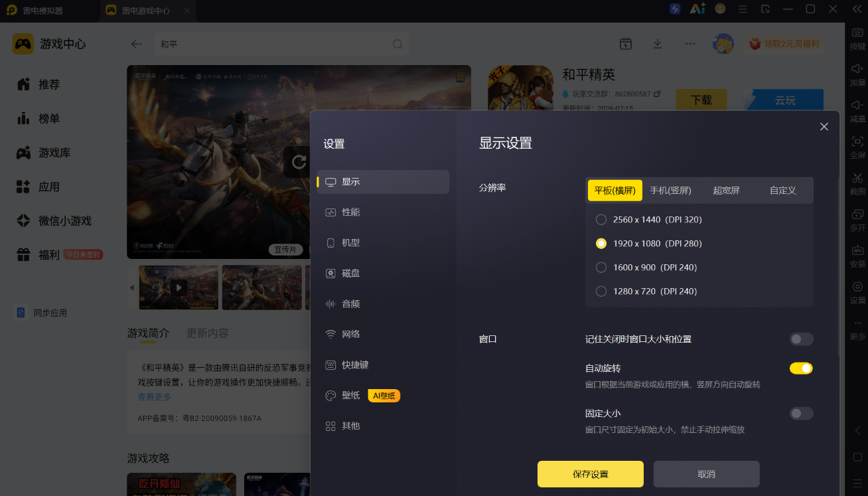Click the Android back arrow in sidebar
The height and width of the screenshot is (496, 868).
point(857,430)
